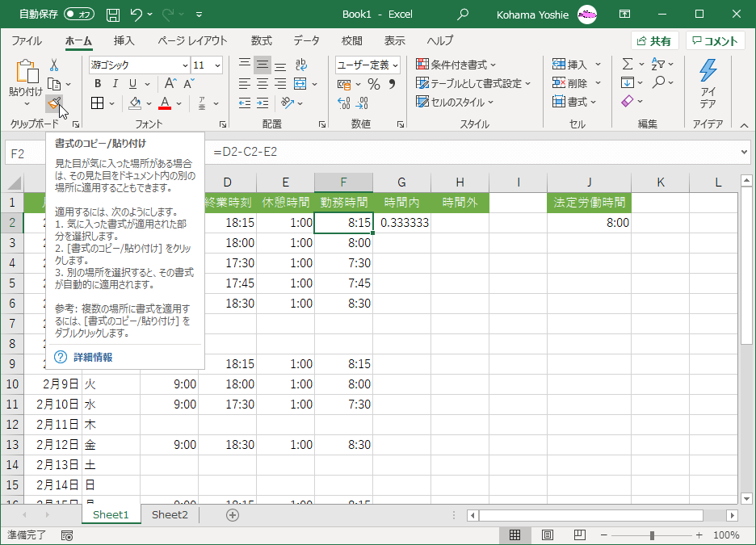
Task: Apply Bold formatting button
Action: pyautogui.click(x=98, y=84)
